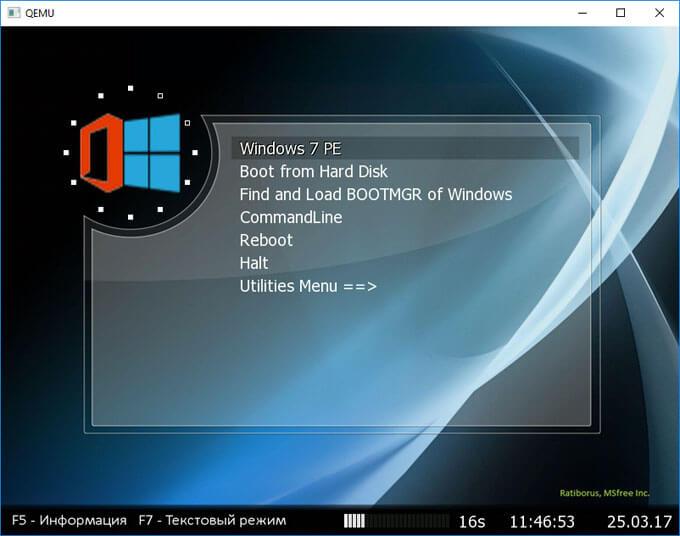Choose Boot from Hard Disk
This screenshot has width=680, height=536.
pos(313,172)
